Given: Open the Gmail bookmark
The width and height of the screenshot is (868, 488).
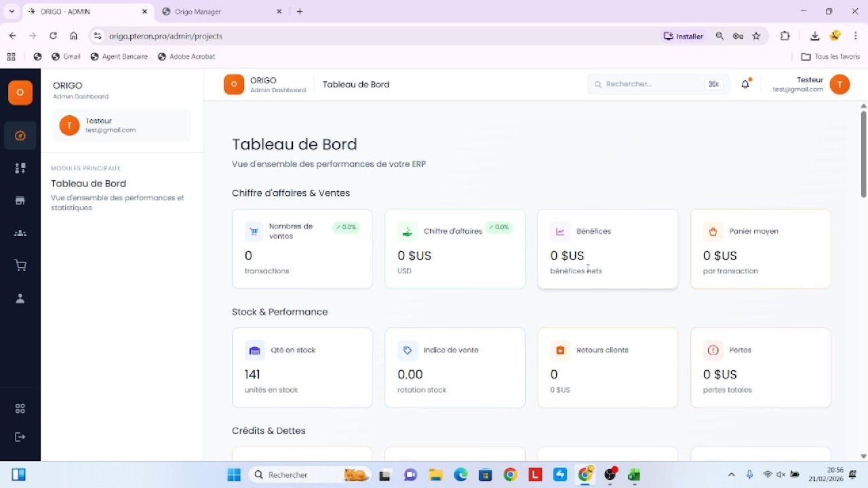Looking at the screenshot, I should click(x=66, y=56).
